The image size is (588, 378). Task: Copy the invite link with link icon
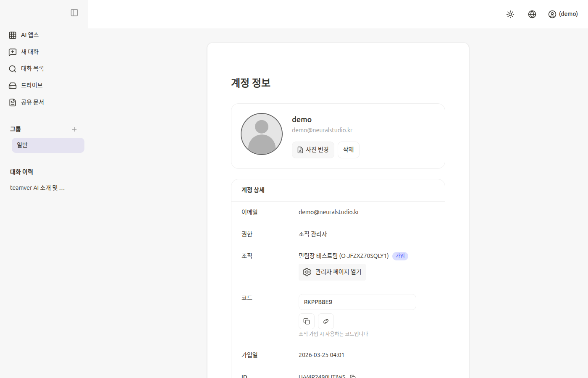(x=326, y=321)
